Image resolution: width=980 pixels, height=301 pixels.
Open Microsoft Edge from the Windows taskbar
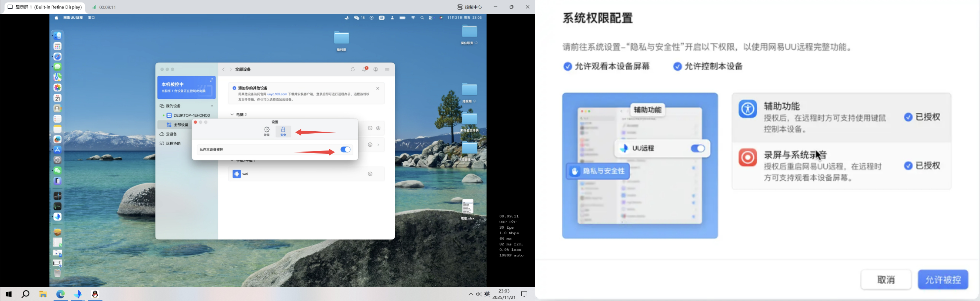(60, 294)
